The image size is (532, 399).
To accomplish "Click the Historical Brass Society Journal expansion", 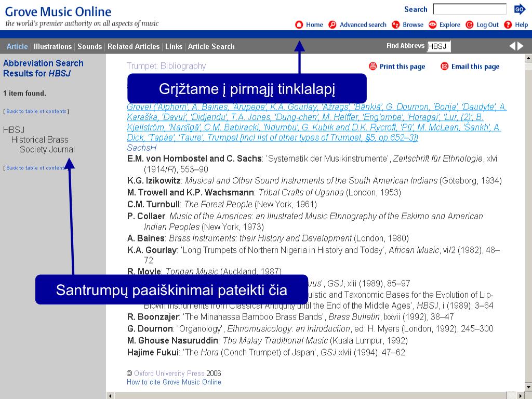I will pos(43,144).
